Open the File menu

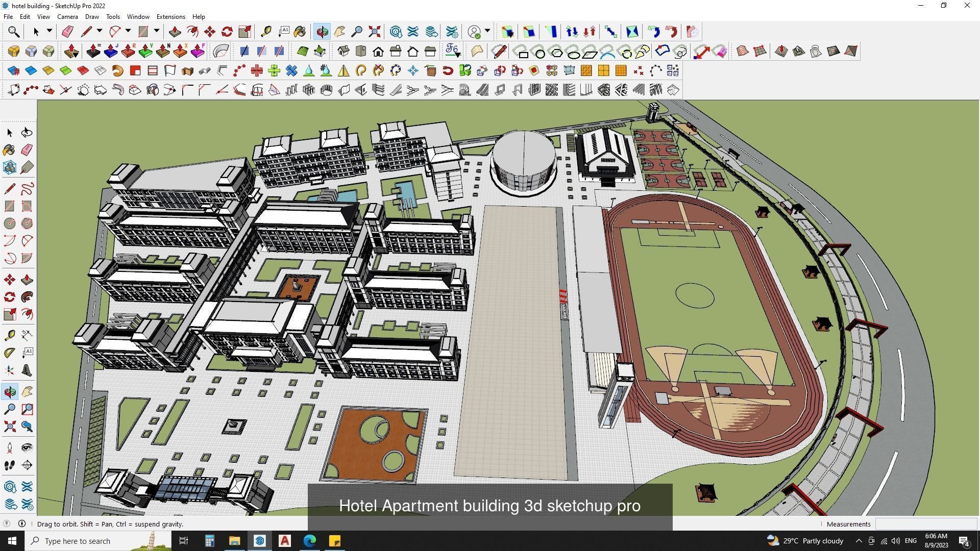click(8, 16)
